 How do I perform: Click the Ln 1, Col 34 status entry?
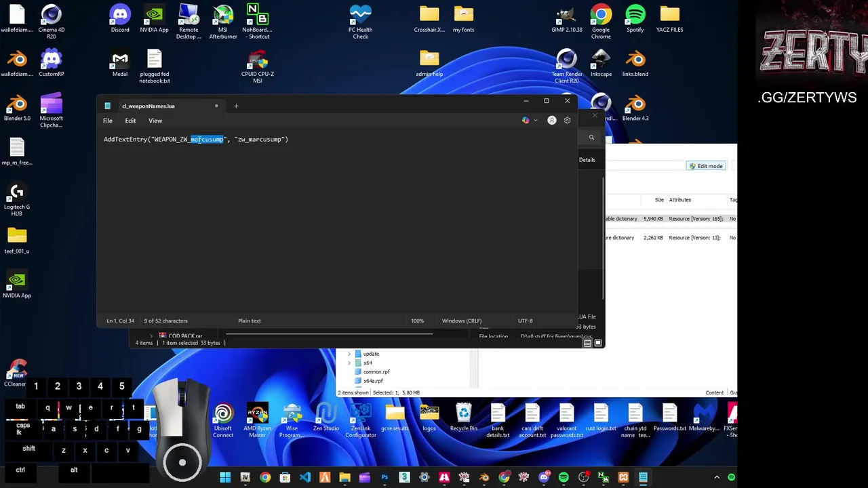pos(120,321)
